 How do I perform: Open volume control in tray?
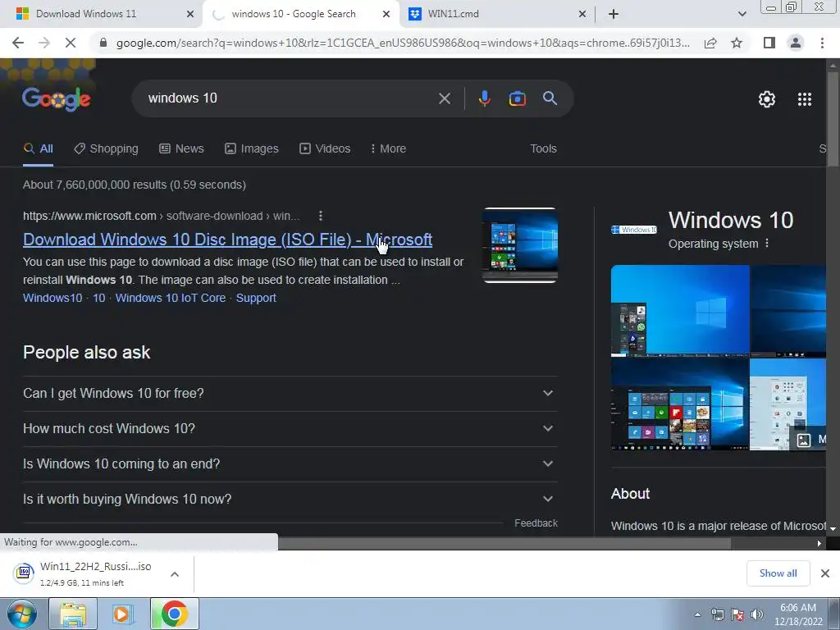click(x=757, y=614)
